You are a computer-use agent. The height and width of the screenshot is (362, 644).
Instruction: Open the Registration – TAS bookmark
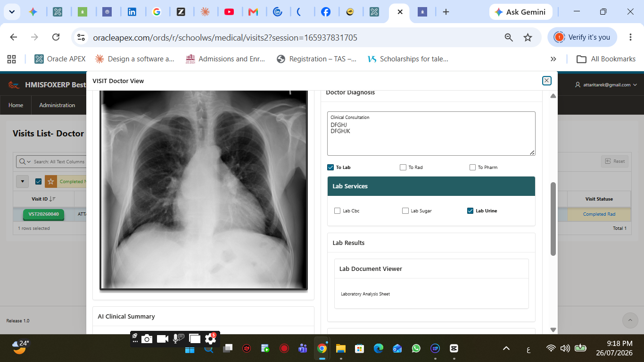[x=316, y=59]
